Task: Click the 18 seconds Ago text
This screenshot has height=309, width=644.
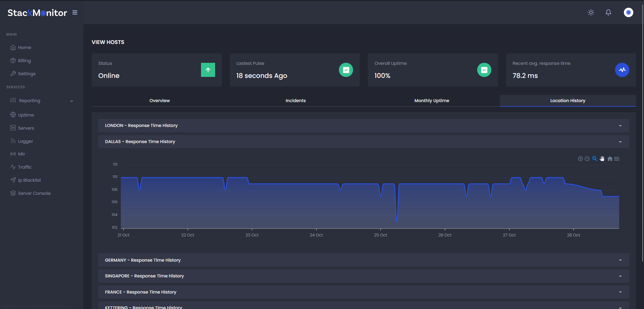Action: [x=262, y=76]
